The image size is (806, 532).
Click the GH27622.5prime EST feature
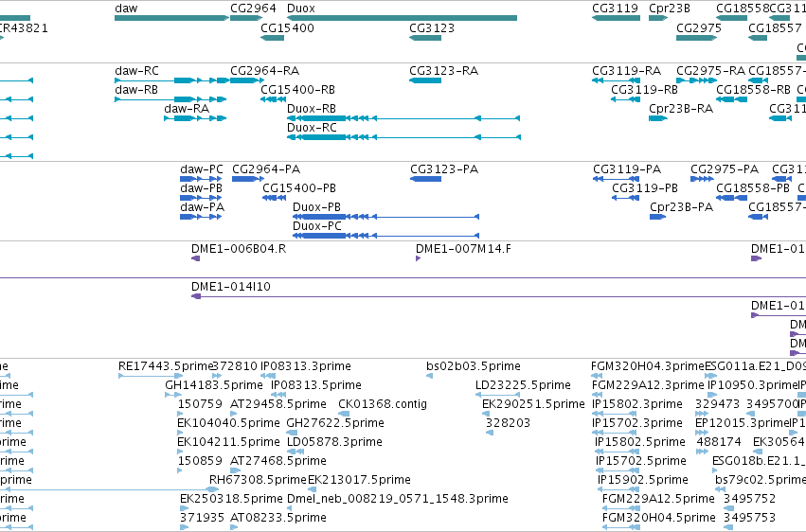(x=292, y=434)
